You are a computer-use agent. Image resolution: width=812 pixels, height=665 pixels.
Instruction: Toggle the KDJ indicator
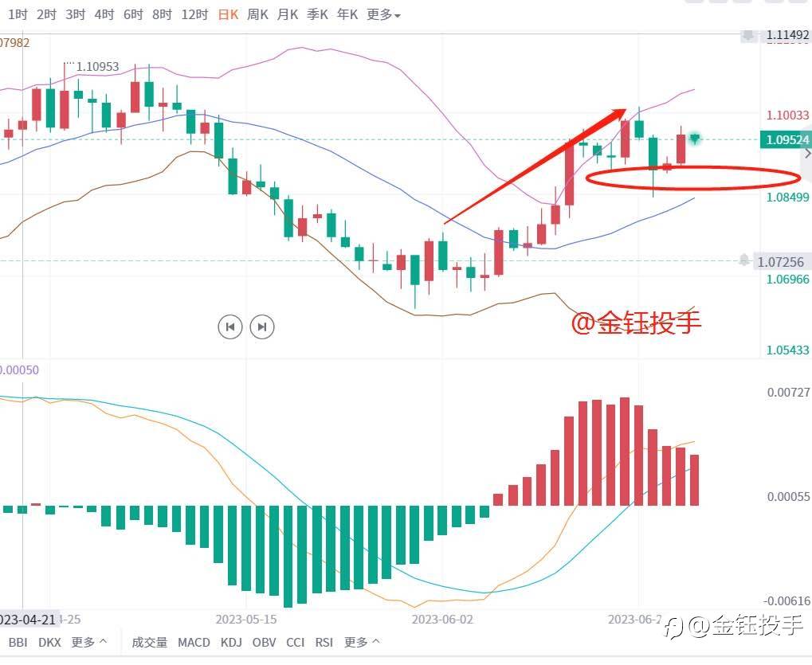[231, 642]
